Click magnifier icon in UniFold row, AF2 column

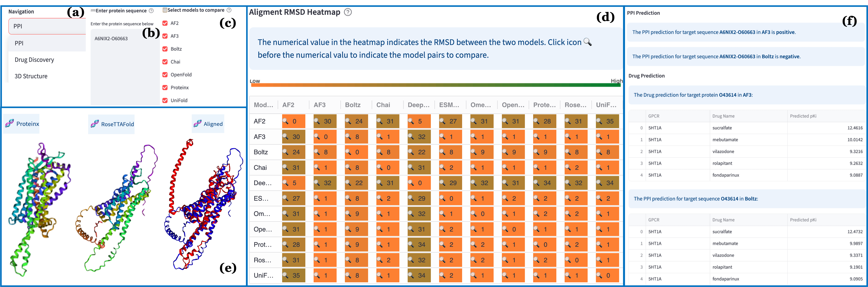pyautogui.click(x=285, y=275)
